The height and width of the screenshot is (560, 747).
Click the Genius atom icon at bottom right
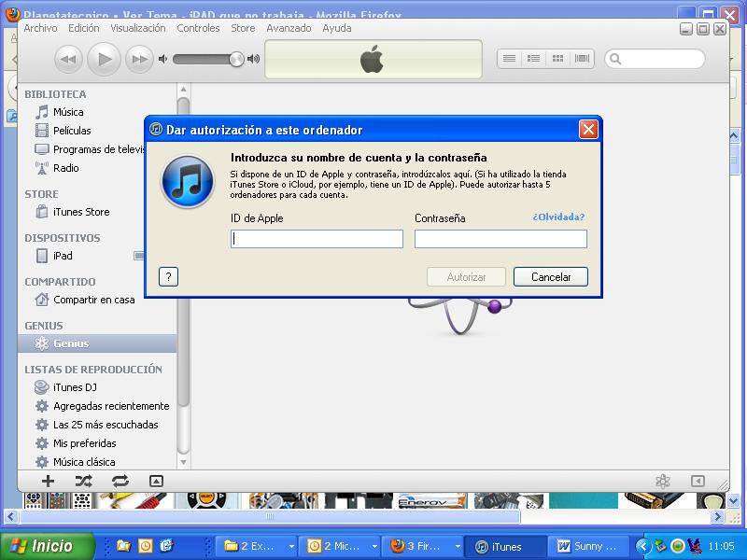662,481
